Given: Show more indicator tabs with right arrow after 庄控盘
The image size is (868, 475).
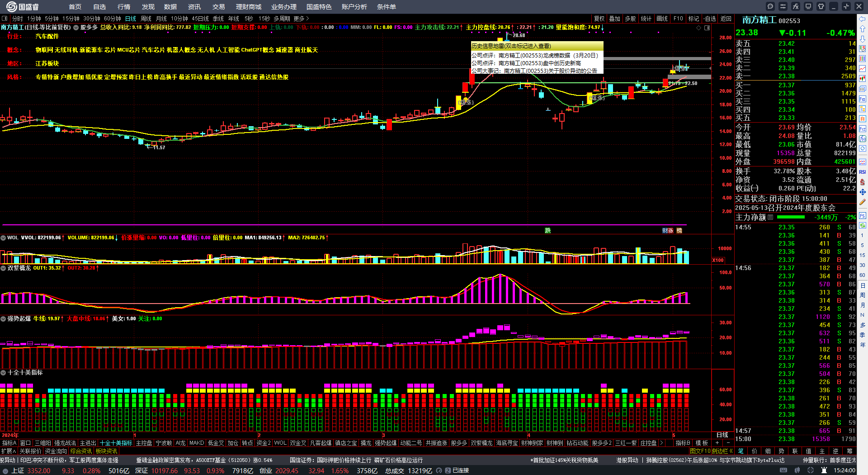Looking at the screenshot, I should click(x=661, y=443).
